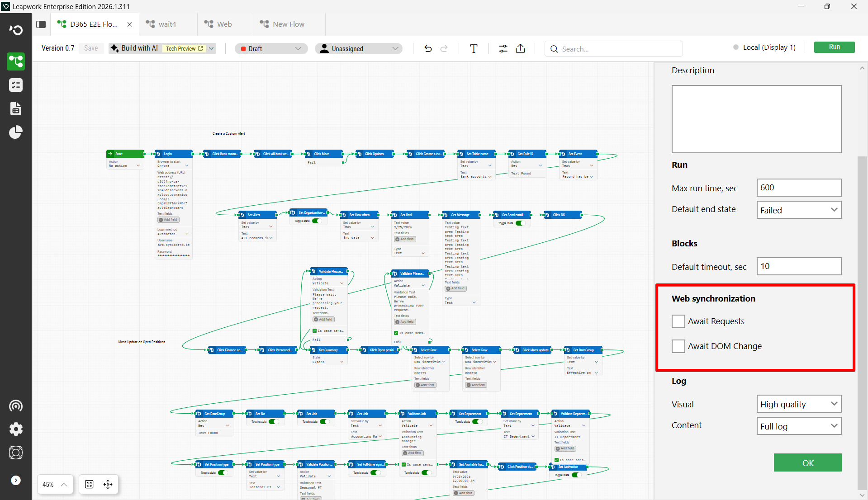Enable the Await DOM Change checkbox
Image resolution: width=868 pixels, height=500 pixels.
[678, 346]
